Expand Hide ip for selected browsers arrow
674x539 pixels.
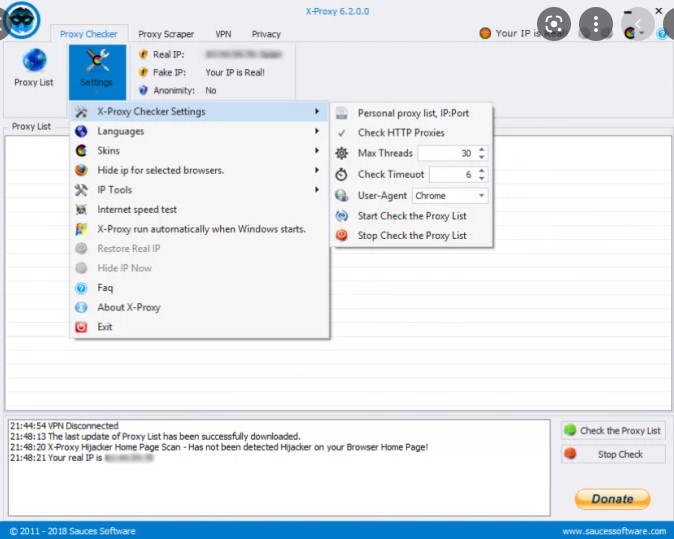[x=317, y=170]
